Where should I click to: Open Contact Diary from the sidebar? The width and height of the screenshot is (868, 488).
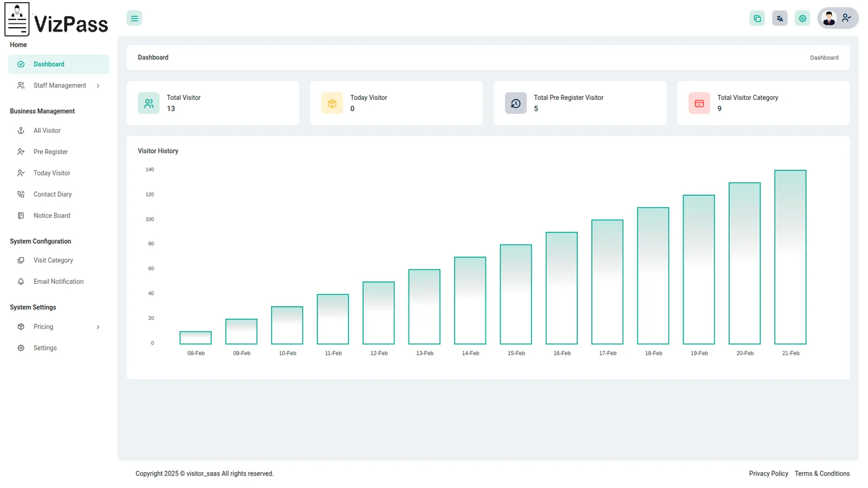[x=53, y=194]
